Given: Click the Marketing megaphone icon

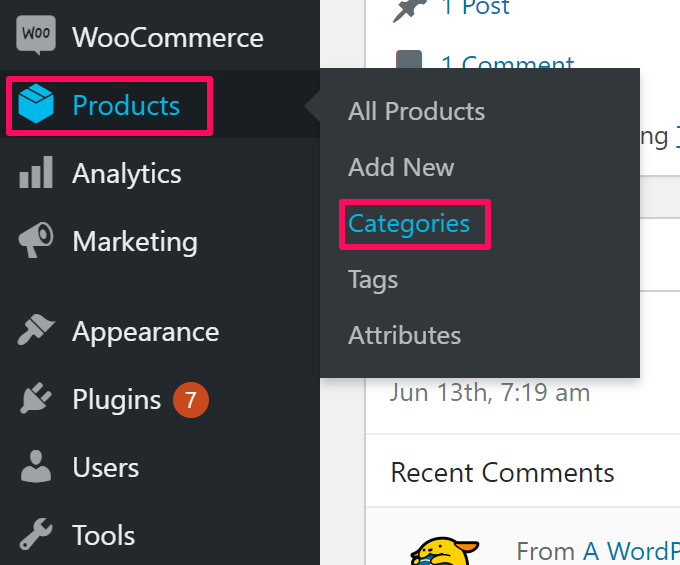Looking at the screenshot, I should [36, 241].
